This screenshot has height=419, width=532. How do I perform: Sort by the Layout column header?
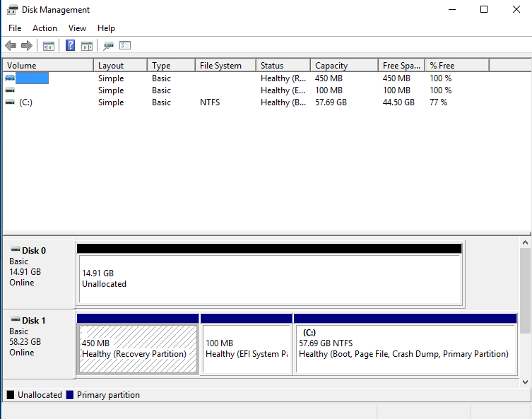point(120,66)
